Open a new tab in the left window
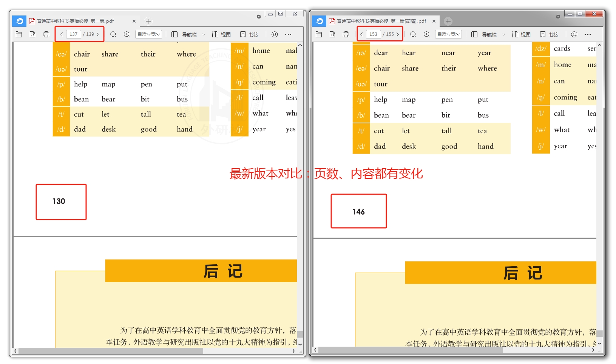The width and height of the screenshot is (616, 364). [148, 21]
